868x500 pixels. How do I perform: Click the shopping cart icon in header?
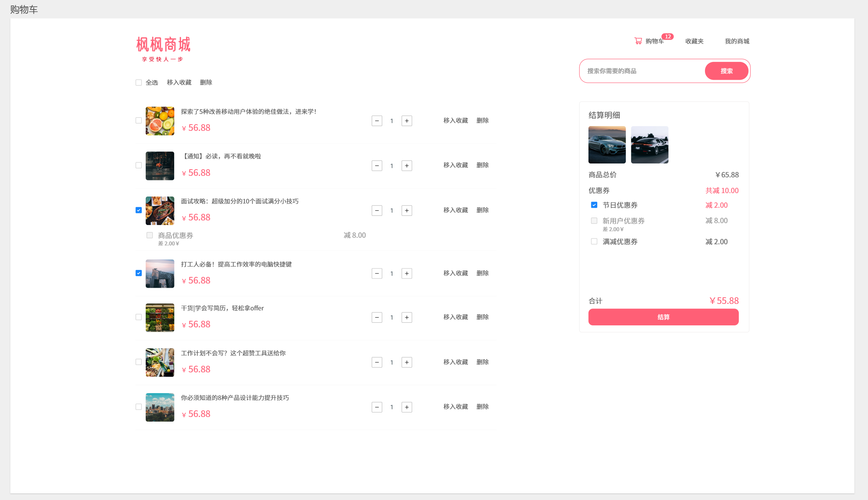pos(638,41)
